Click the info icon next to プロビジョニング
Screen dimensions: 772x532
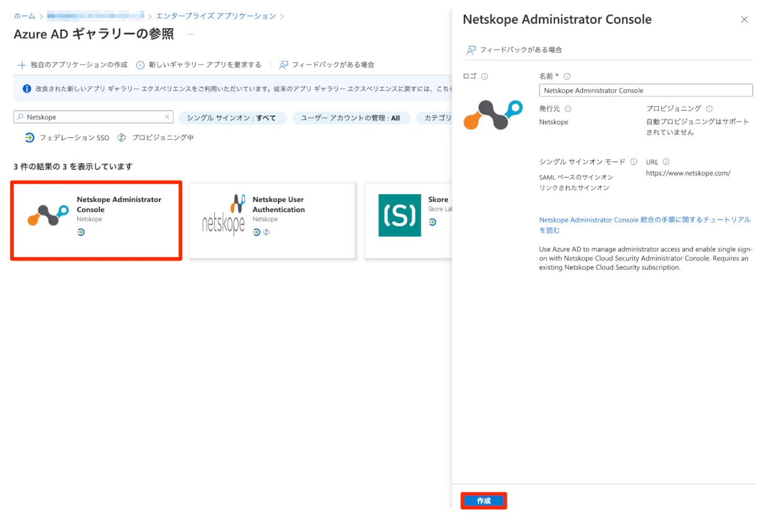click(709, 109)
